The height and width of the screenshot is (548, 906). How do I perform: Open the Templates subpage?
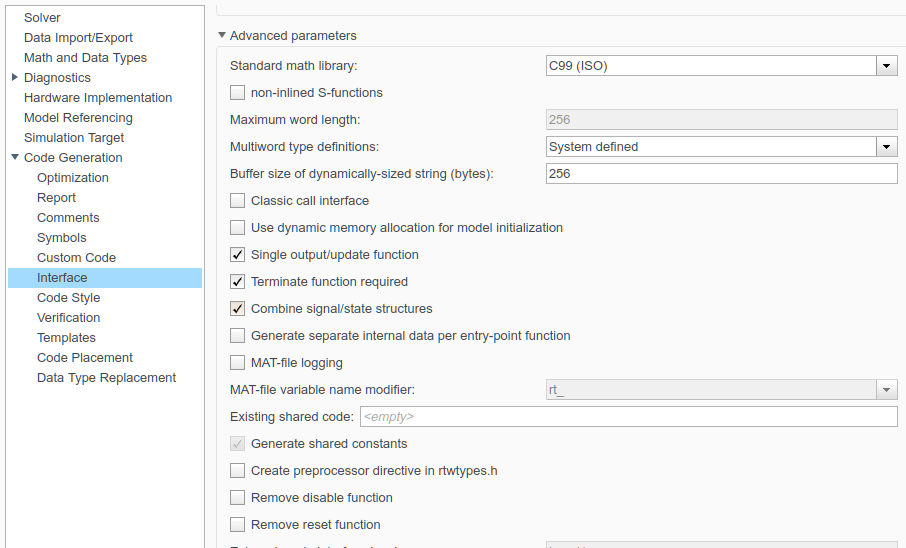(x=66, y=338)
